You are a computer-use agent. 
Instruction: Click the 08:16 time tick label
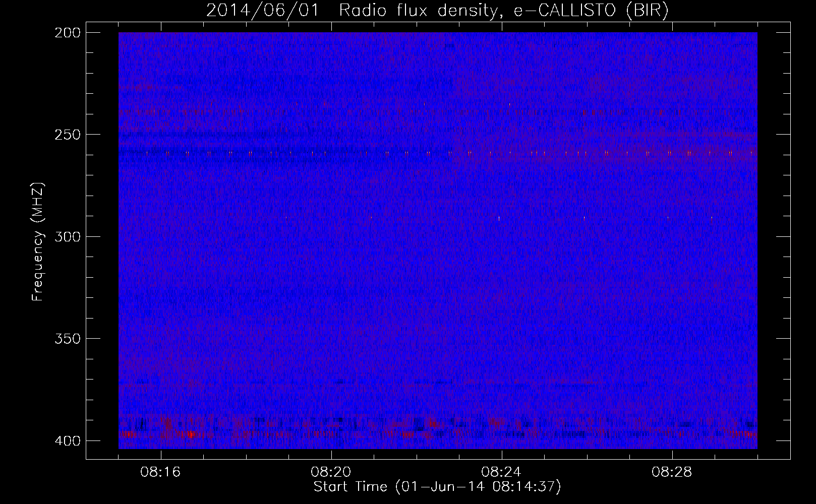point(160,472)
